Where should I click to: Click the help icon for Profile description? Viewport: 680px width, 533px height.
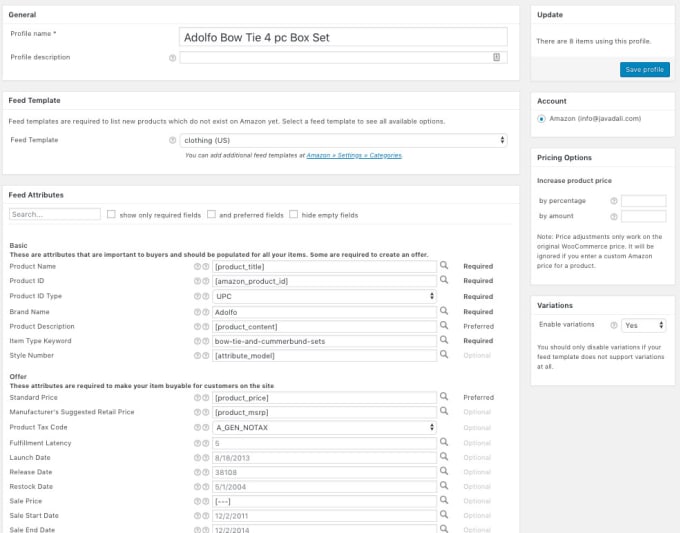click(x=172, y=58)
